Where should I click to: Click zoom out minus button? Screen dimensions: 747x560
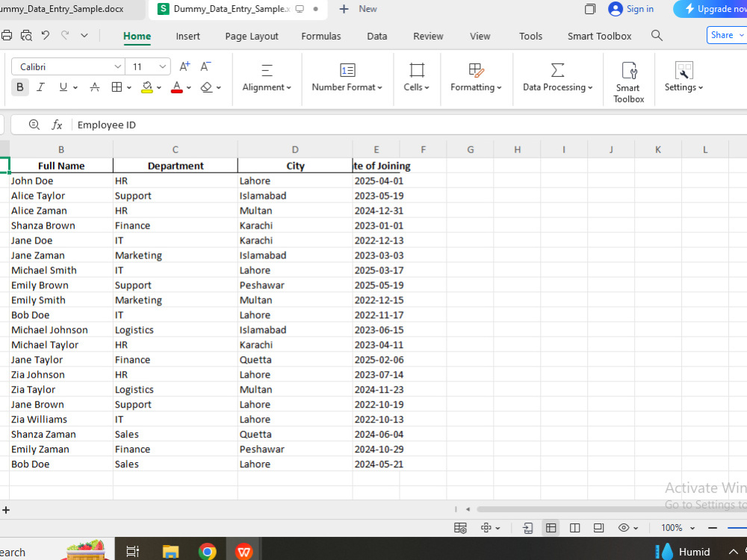click(713, 528)
